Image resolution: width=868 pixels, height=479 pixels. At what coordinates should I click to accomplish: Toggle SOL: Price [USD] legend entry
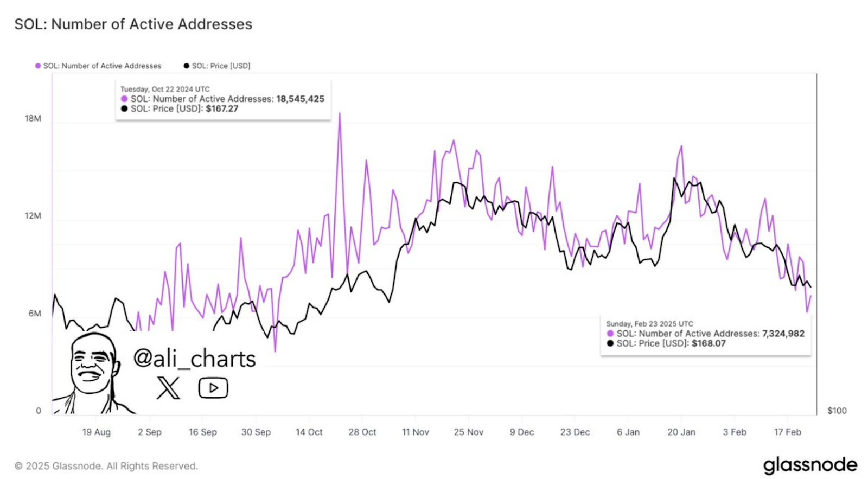tap(217, 66)
